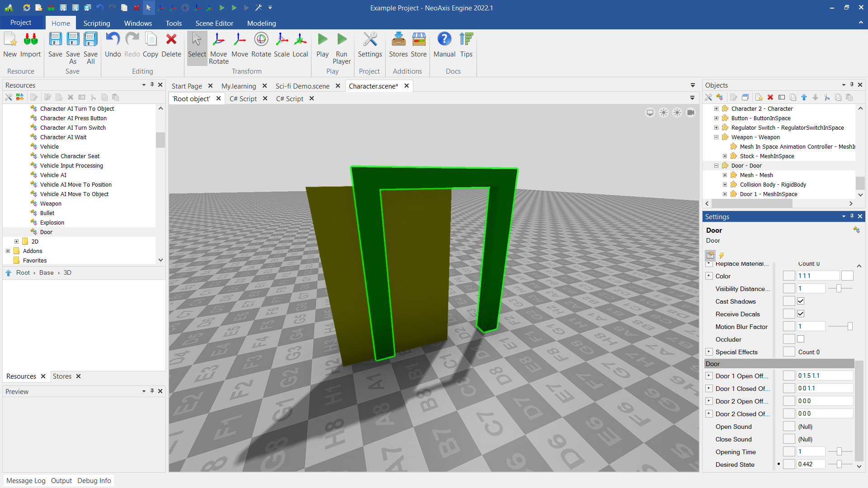Expand the Door 1 Open Offset property

(709, 376)
